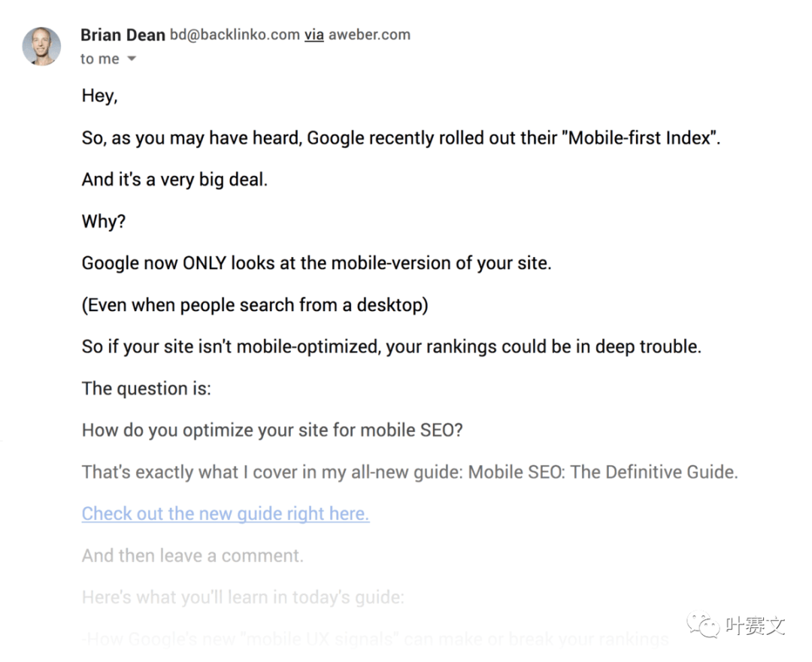Click the 'rankings could be in deep trouble' sentence
Viewport: 812px width, 662px height.
392,347
